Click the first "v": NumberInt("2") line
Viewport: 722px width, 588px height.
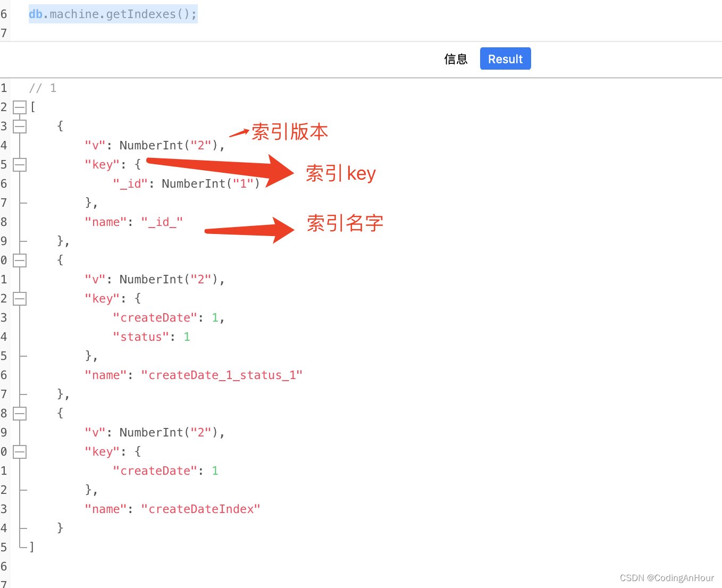(x=155, y=146)
